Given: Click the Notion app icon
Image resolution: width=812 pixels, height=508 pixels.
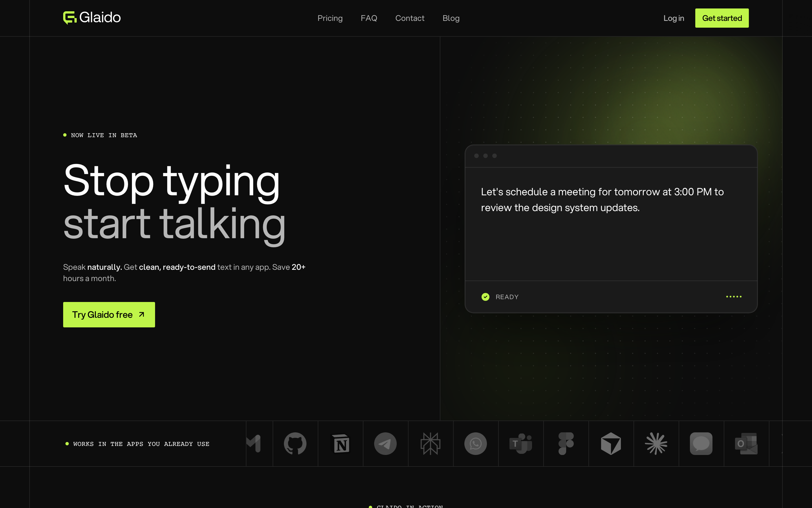Looking at the screenshot, I should [x=341, y=443].
